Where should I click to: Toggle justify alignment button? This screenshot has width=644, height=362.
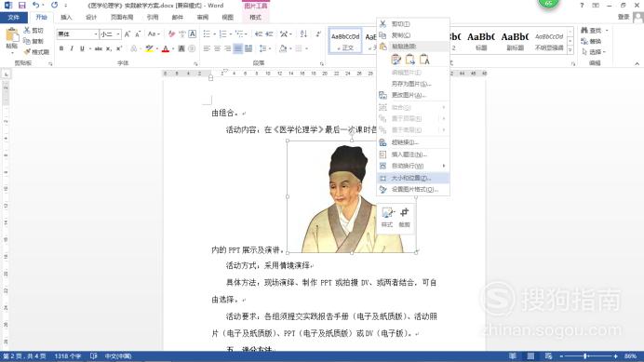tap(238, 49)
